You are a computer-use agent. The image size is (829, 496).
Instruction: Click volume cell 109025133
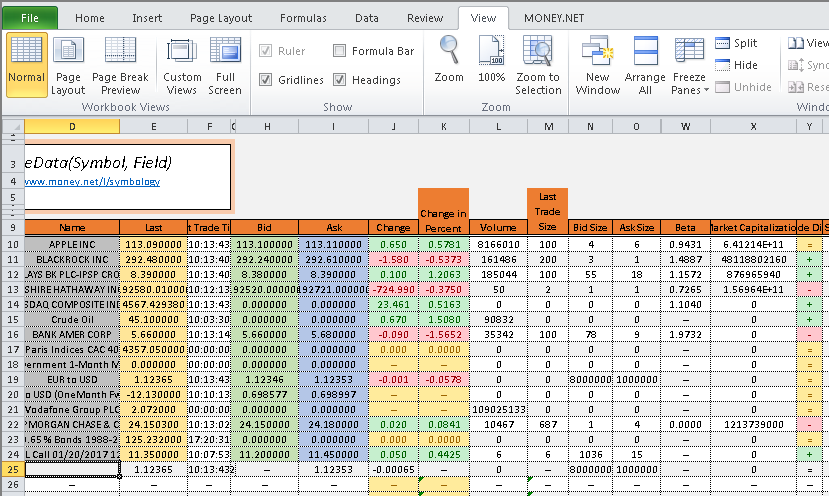(x=498, y=409)
